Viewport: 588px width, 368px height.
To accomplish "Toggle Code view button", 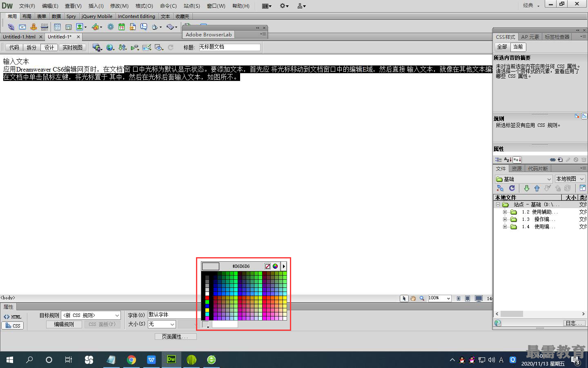I will pos(14,47).
